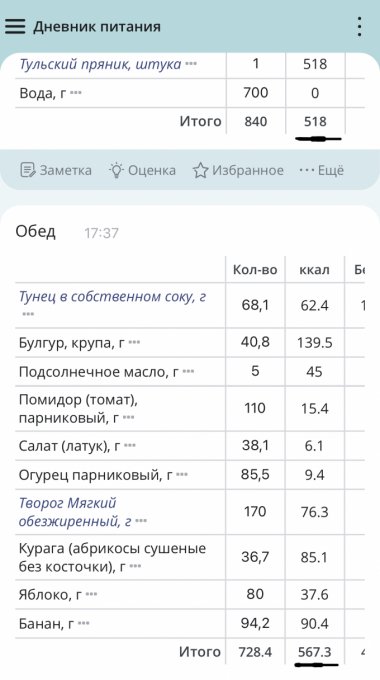Image resolution: width=380 pixels, height=680 pixels.
Task: Tap the Обед meal heading
Action: pyautogui.click(x=36, y=232)
